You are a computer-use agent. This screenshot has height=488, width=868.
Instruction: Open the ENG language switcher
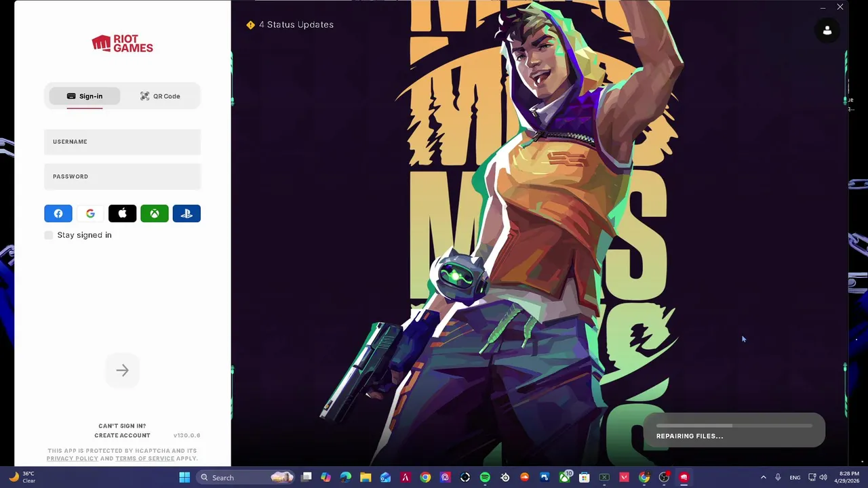point(795,477)
